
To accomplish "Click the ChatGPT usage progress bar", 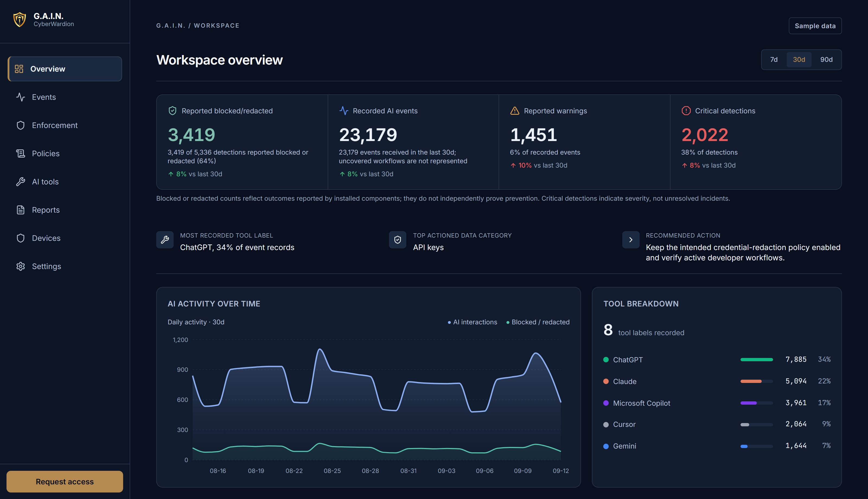I will click(x=757, y=360).
